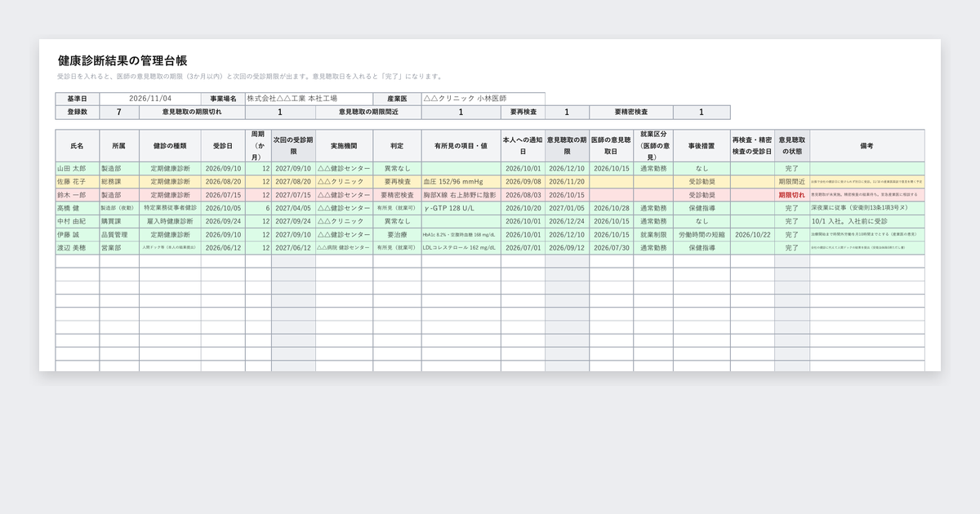Click the 要再検査 summary label
Viewport: 980px width, 514px height.
[523, 113]
